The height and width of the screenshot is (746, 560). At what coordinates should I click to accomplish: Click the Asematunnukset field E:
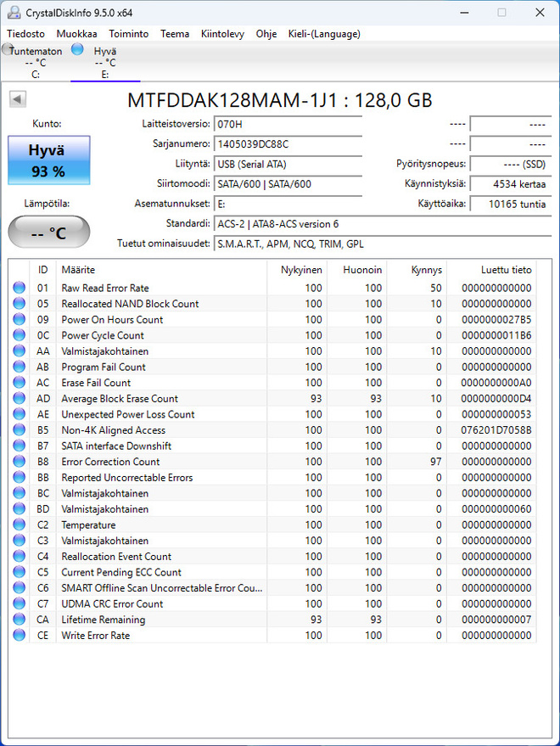pos(288,204)
